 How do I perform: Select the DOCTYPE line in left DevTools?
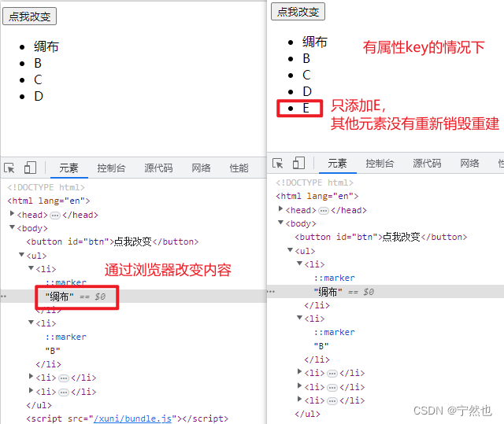(x=46, y=187)
